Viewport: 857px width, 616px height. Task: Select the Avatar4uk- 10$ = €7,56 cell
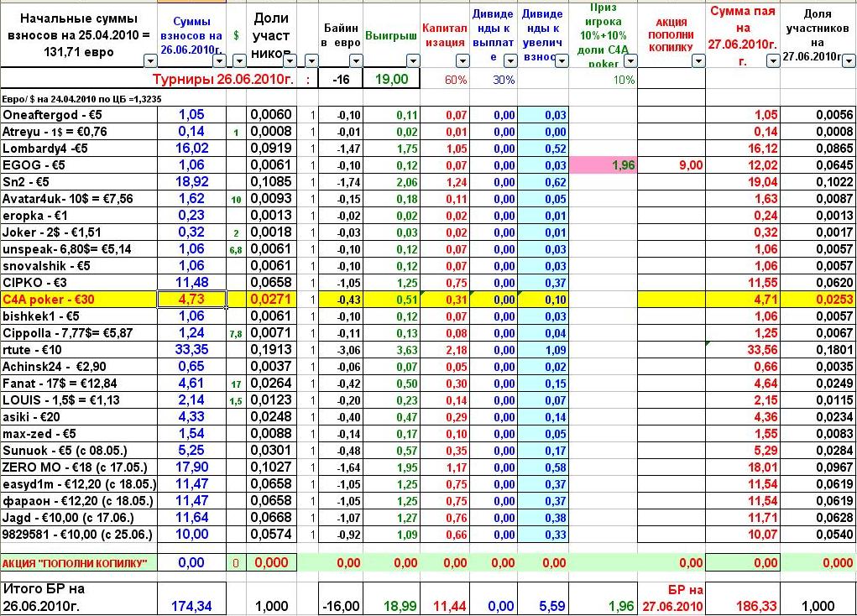(79, 199)
